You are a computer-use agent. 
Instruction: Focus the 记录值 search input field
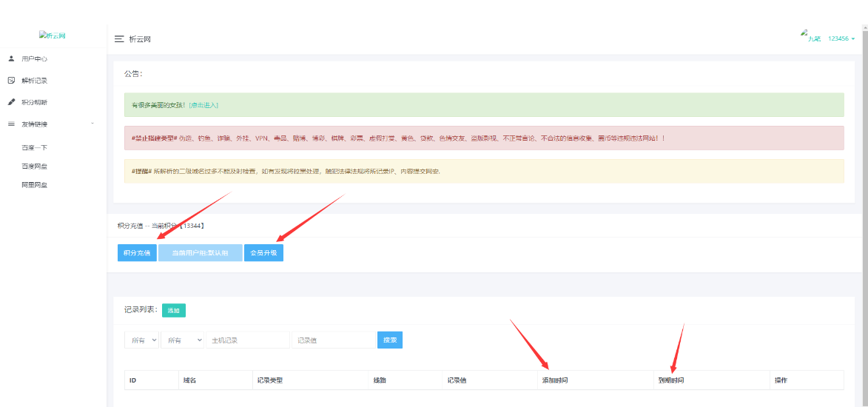[333, 340]
